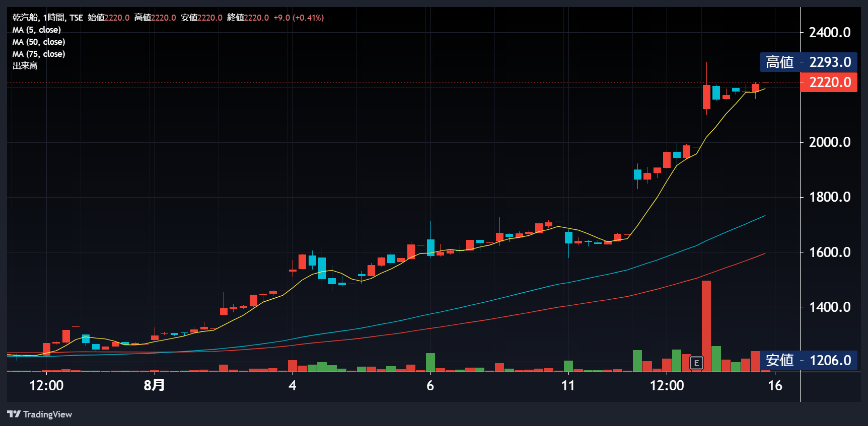
Task: Click the 出来高 volume indicator label
Action: [25, 66]
